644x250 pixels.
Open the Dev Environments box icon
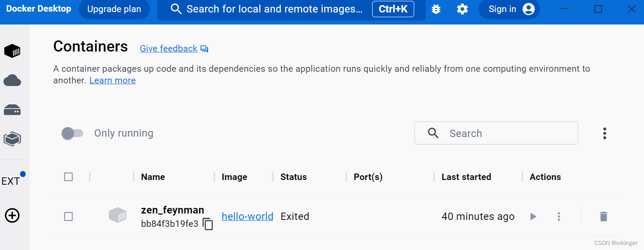tap(12, 139)
